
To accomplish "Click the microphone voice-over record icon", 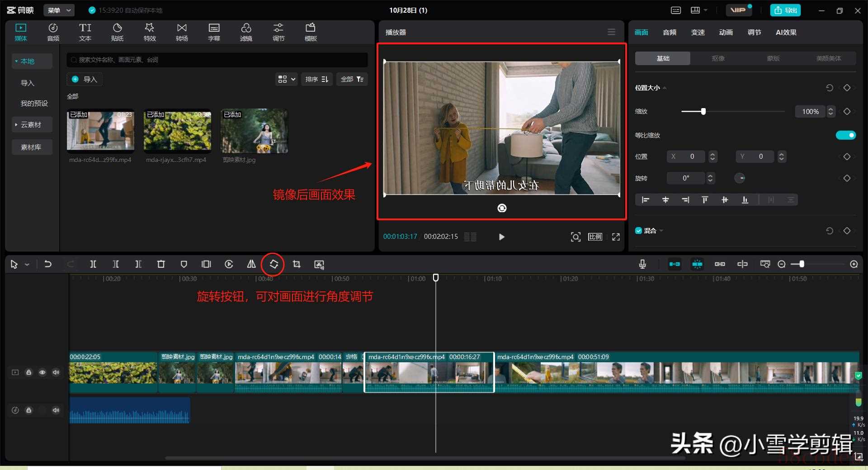I will (x=642, y=264).
